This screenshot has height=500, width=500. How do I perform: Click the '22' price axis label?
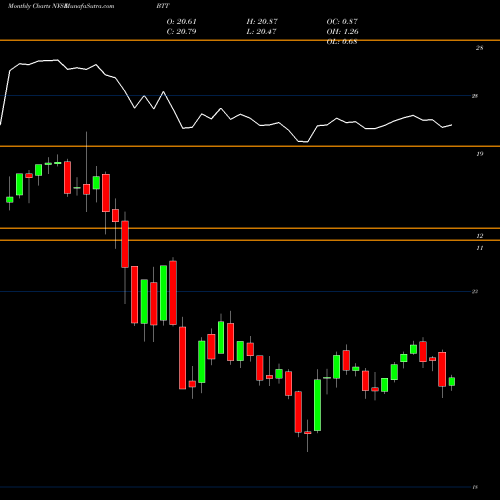(x=475, y=291)
